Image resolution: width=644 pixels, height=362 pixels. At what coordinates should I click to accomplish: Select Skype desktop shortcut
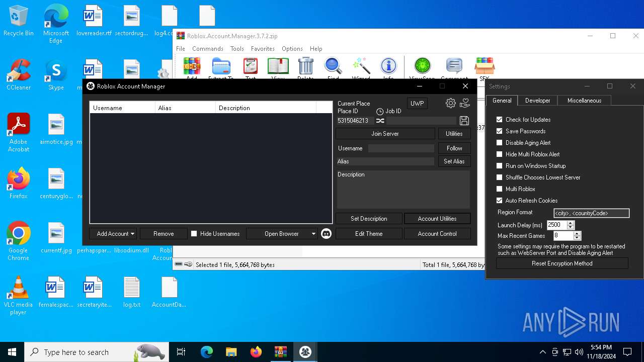point(56,75)
